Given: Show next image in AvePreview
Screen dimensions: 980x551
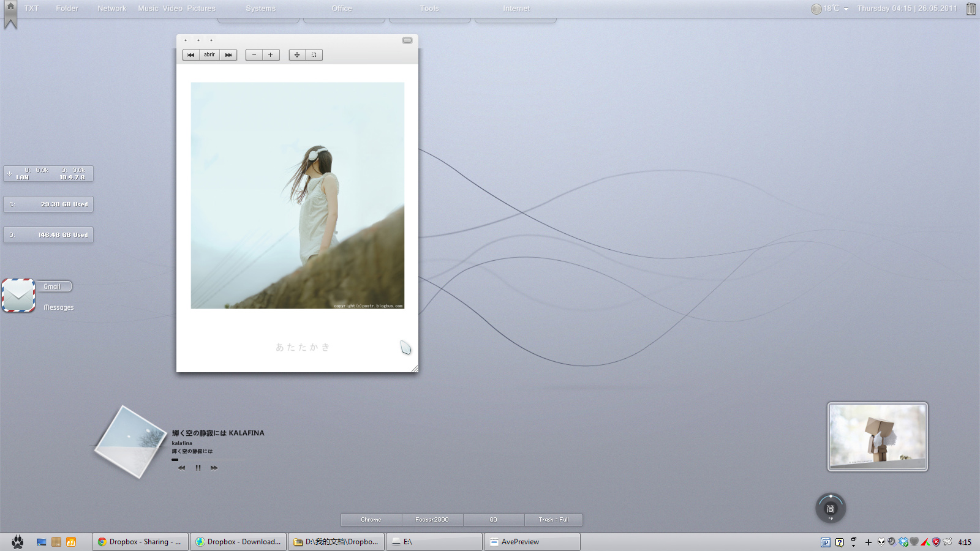Looking at the screenshot, I should (x=228, y=55).
